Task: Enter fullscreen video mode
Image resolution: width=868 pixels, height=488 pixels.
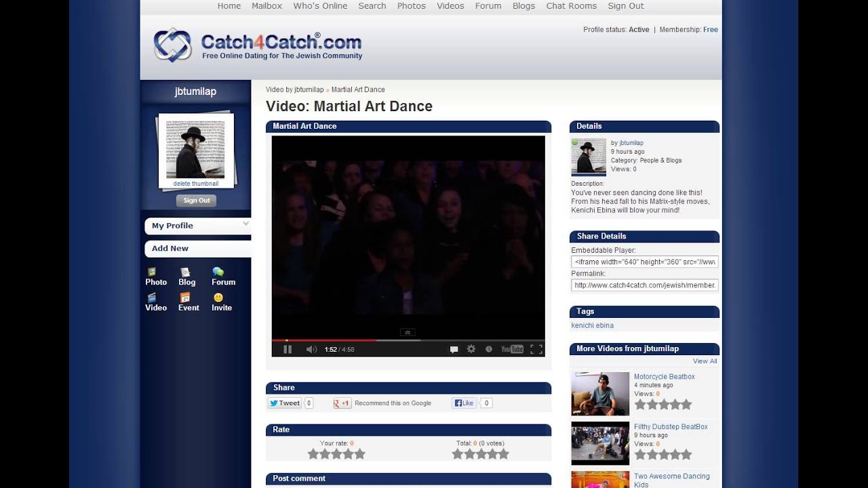Action: tap(536, 349)
